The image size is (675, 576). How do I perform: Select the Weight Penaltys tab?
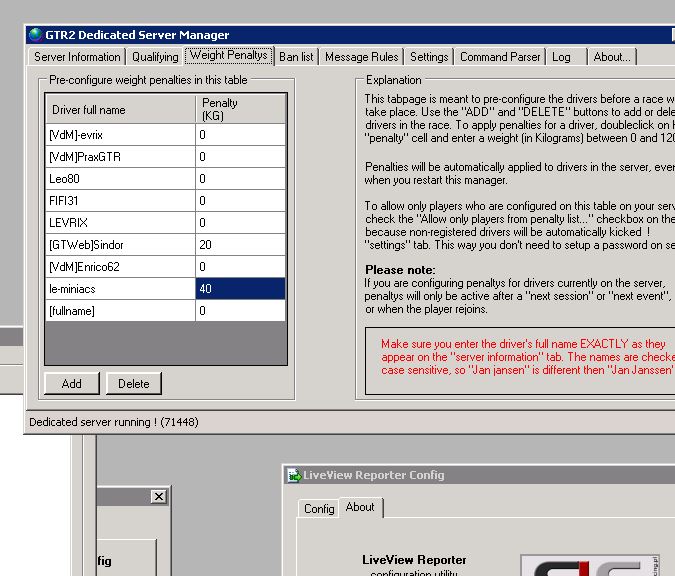[x=229, y=56]
